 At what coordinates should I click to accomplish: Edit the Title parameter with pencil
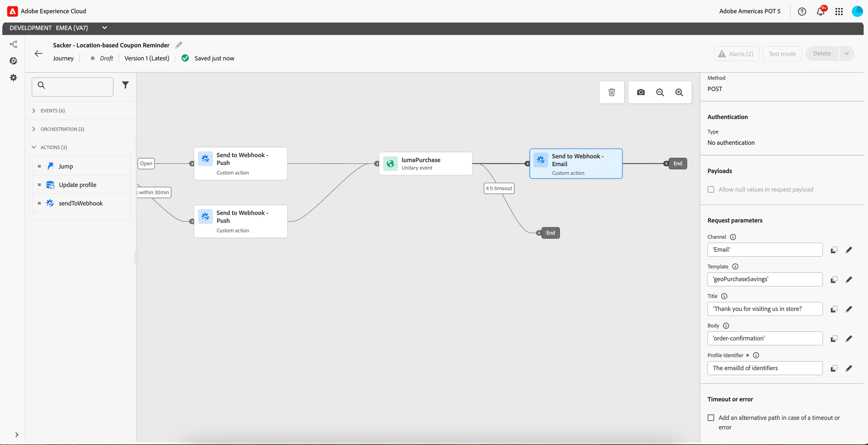click(x=849, y=309)
